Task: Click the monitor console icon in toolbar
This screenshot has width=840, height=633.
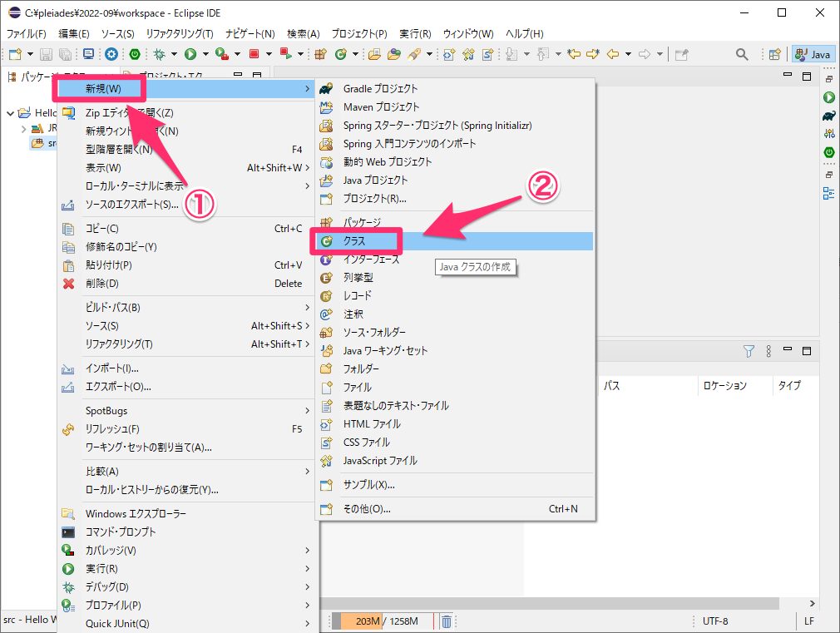Action: click(88, 54)
